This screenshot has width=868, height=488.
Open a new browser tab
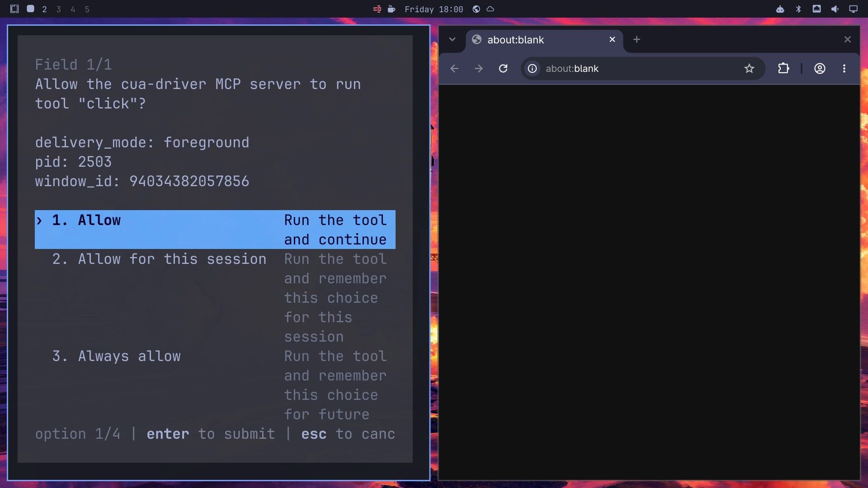(x=637, y=39)
